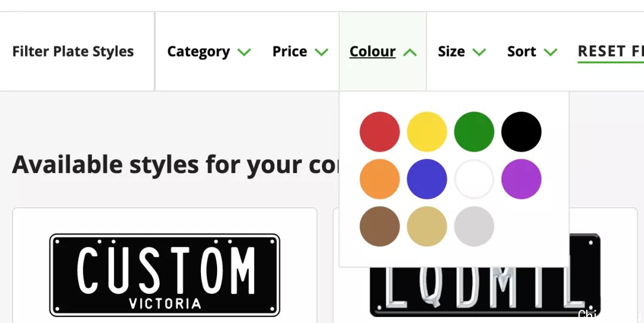The image size is (644, 323).
Task: Expand the Price filter dropdown
Action: (300, 51)
